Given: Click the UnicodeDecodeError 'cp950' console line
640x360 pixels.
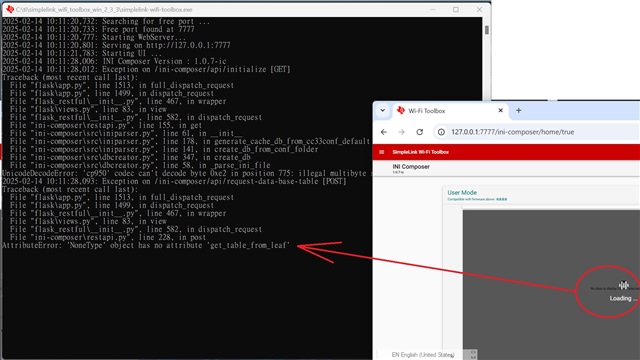Looking at the screenshot, I should point(187,173).
